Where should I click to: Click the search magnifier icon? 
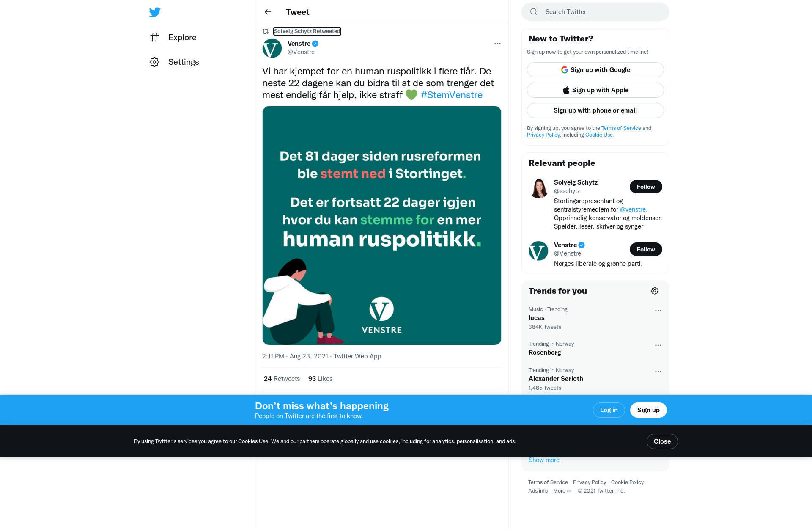click(534, 12)
